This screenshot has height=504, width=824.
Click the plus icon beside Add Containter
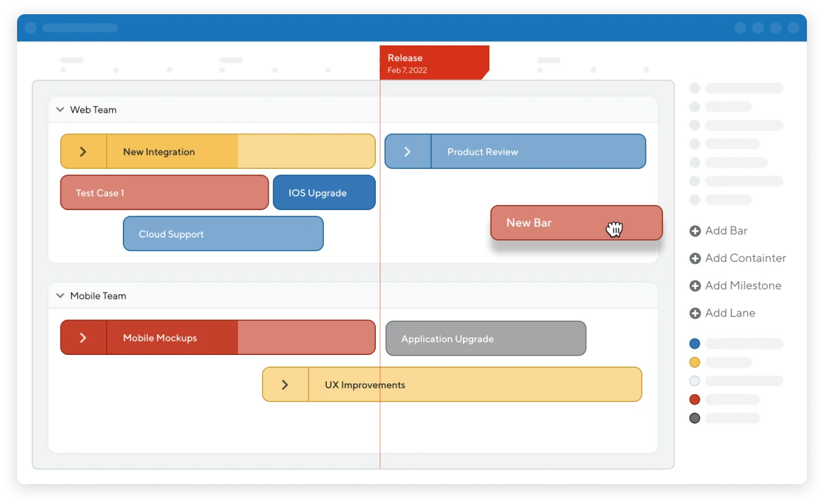695,258
